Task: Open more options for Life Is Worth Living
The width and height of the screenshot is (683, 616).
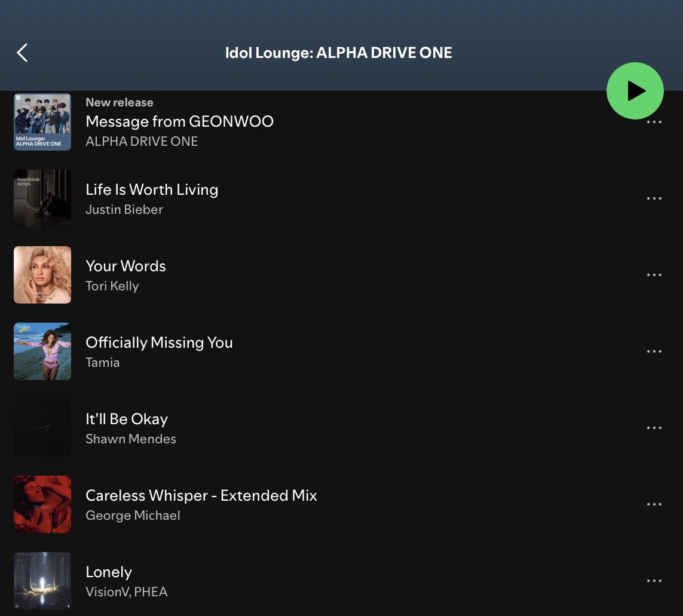Action: (654, 198)
